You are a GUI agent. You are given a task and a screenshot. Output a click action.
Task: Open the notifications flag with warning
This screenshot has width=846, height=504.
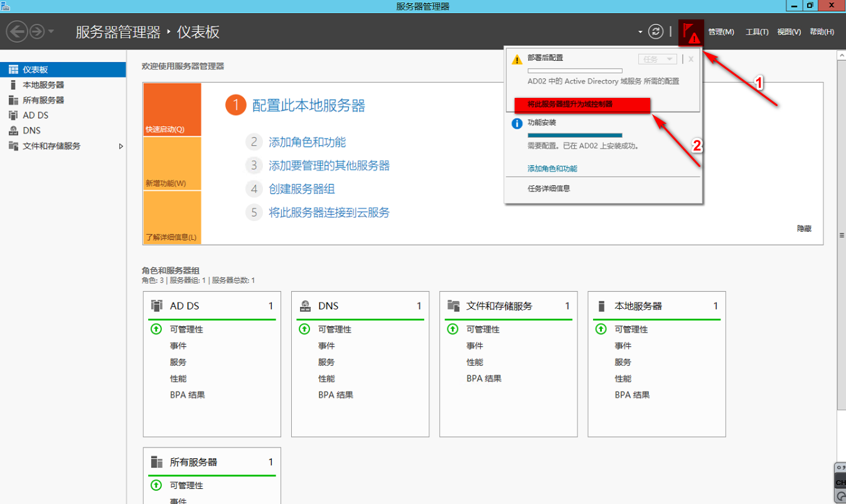[x=691, y=33]
